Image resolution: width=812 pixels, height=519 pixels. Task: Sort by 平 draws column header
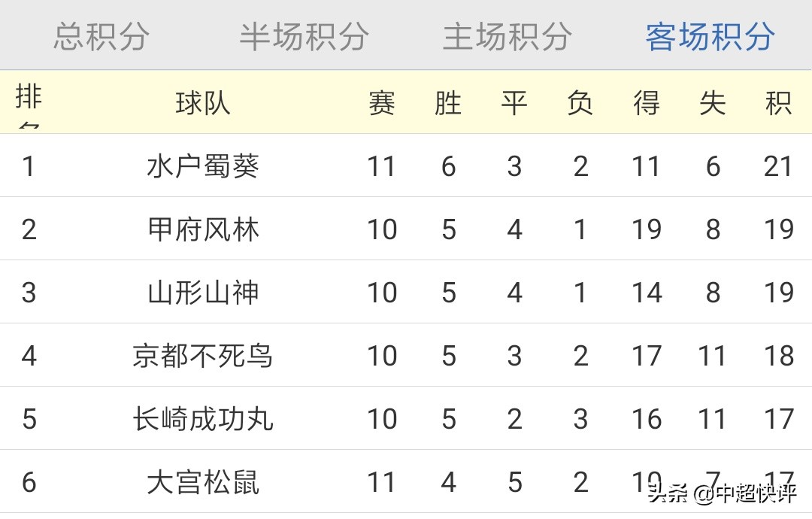coord(514,103)
